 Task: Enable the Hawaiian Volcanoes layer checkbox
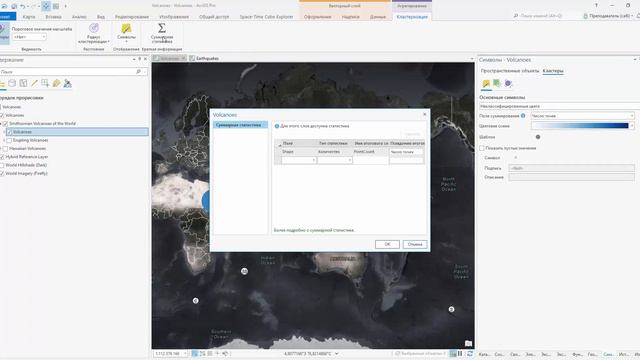(6, 149)
